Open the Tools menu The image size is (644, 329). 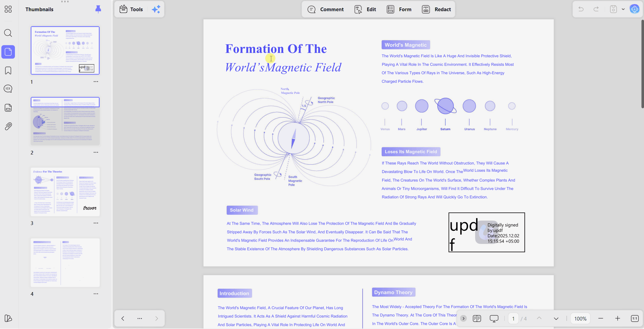[x=131, y=9]
